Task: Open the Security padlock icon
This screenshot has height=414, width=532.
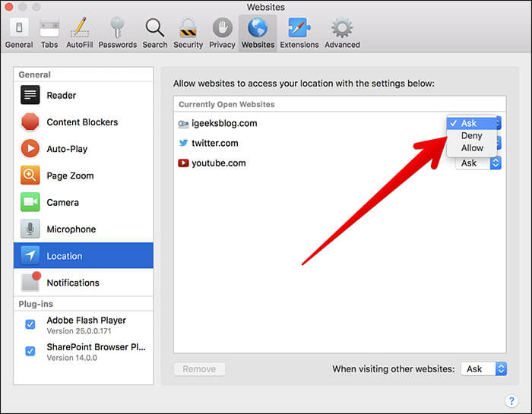Action: [188, 27]
